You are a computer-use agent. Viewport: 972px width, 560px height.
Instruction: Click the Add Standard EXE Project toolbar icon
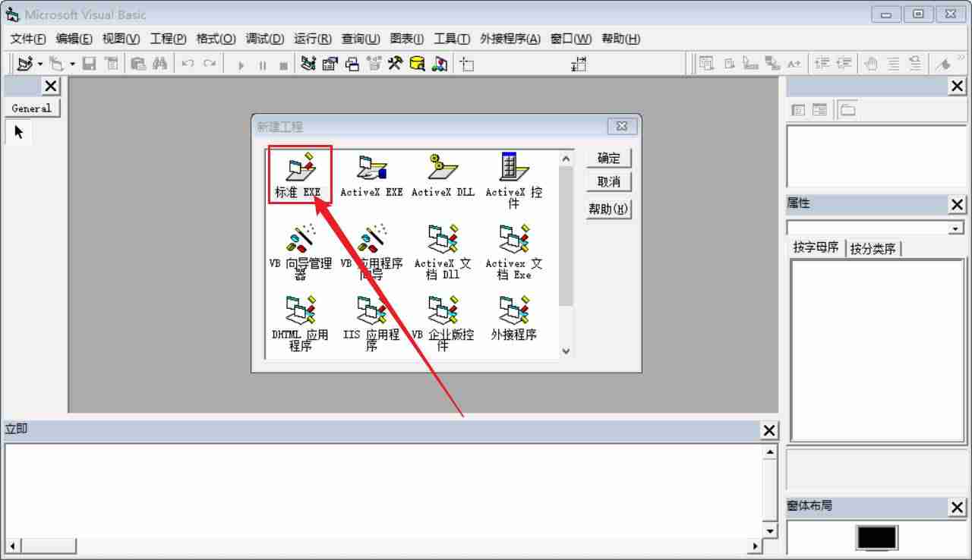pos(25,64)
